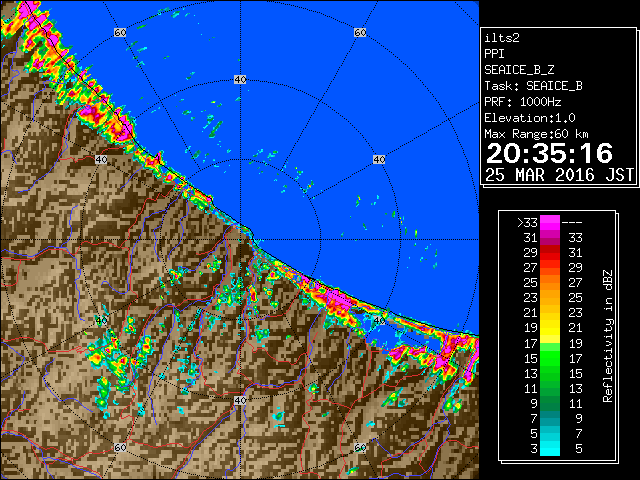Pick the cyan 3–5 dBZ legend swatch

tap(550, 449)
